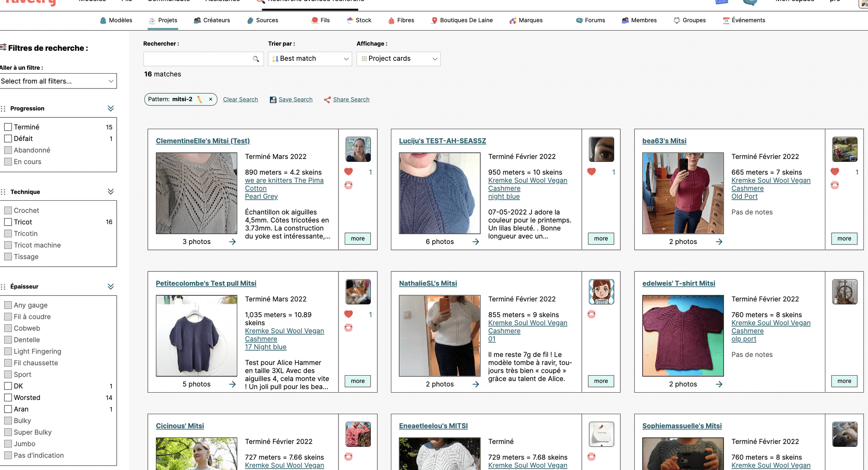Enable the Worsted épaisseur filter
868x470 pixels.
tap(8, 397)
